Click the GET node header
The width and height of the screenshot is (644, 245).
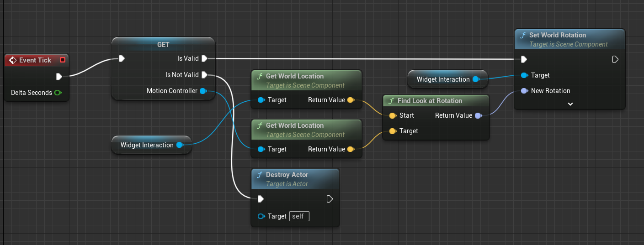163,45
